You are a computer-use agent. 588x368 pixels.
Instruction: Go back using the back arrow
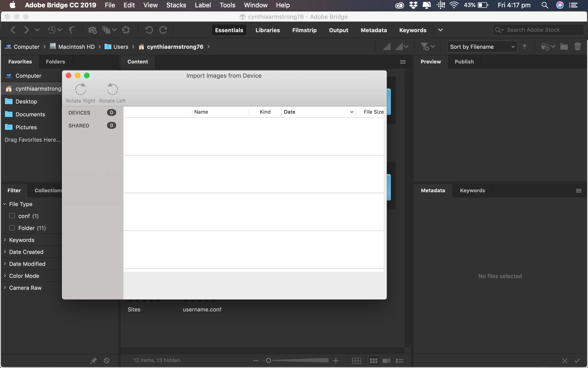pos(13,30)
